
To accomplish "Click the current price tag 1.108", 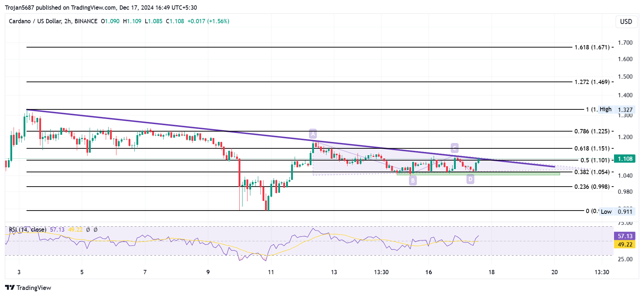I will tap(625, 159).
